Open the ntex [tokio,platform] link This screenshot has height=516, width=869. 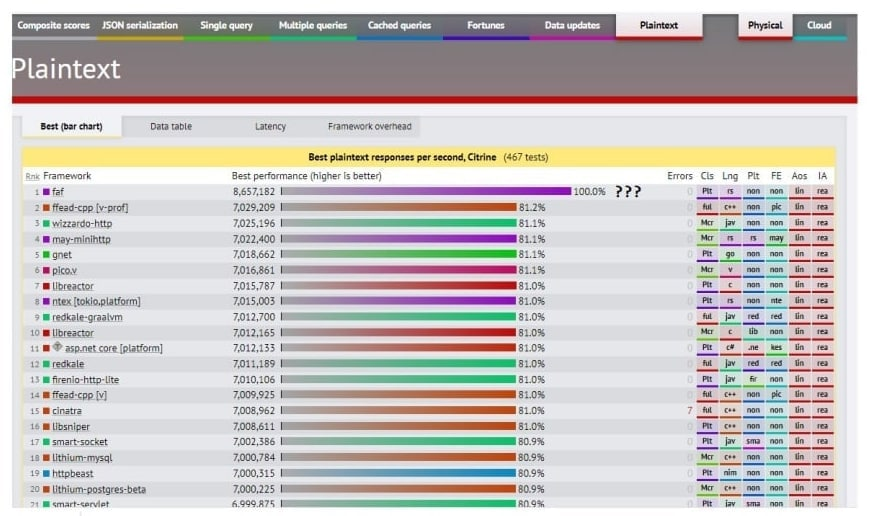[96, 302]
